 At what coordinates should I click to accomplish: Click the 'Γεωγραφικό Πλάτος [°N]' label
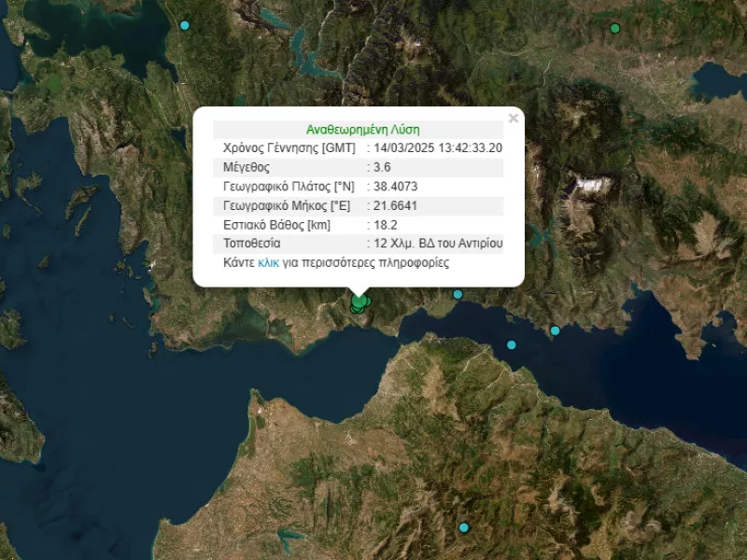(x=289, y=186)
